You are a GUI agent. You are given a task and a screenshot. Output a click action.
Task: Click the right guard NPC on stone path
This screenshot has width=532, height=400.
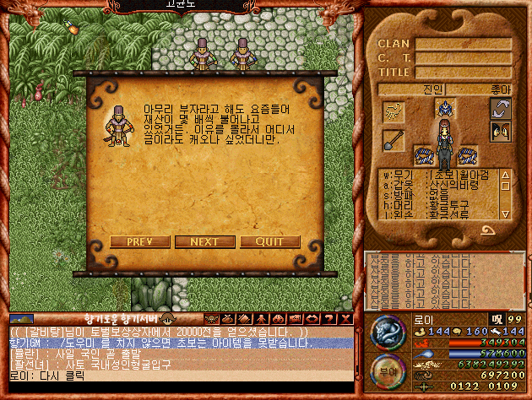(243, 55)
